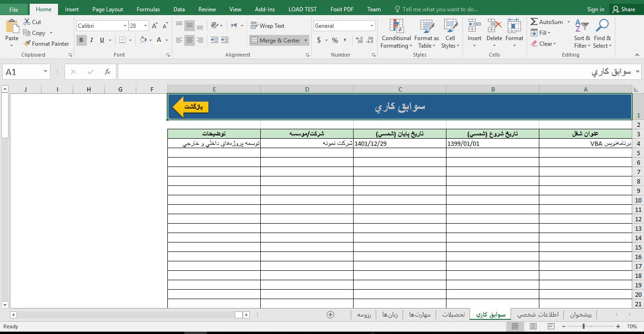This screenshot has height=334, width=644.
Task: Apply comma style number format
Action: [x=346, y=41]
